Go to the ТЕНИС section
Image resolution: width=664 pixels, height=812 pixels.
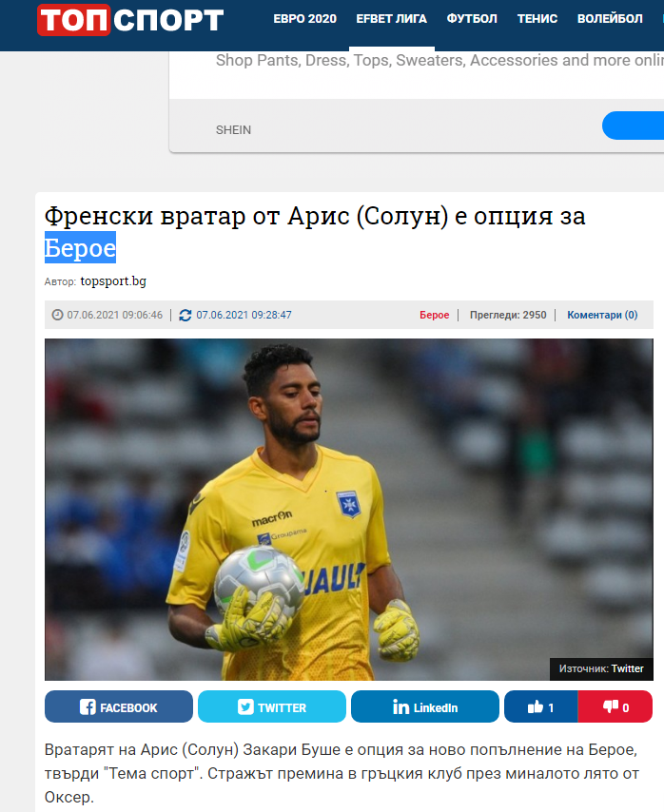pos(537,19)
